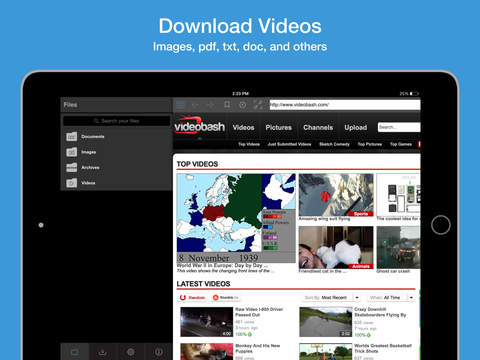This screenshot has height=360, width=480.
Task: Click the Monkey And His New Puppies title
Action: [258, 349]
